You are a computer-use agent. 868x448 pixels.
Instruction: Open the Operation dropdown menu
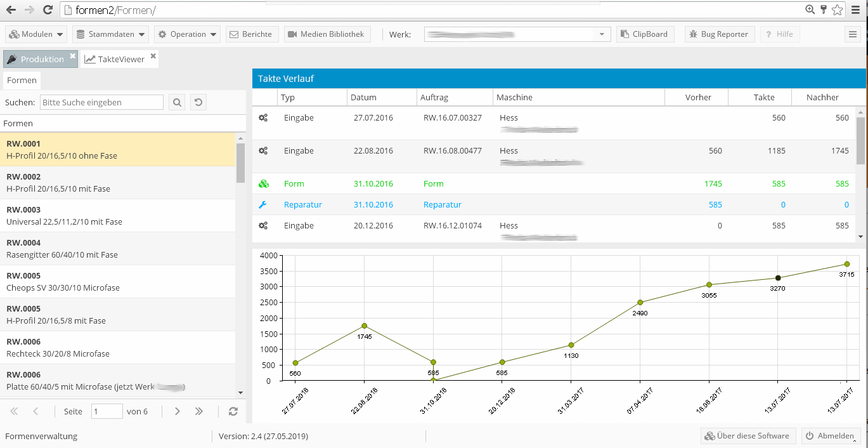pos(187,34)
